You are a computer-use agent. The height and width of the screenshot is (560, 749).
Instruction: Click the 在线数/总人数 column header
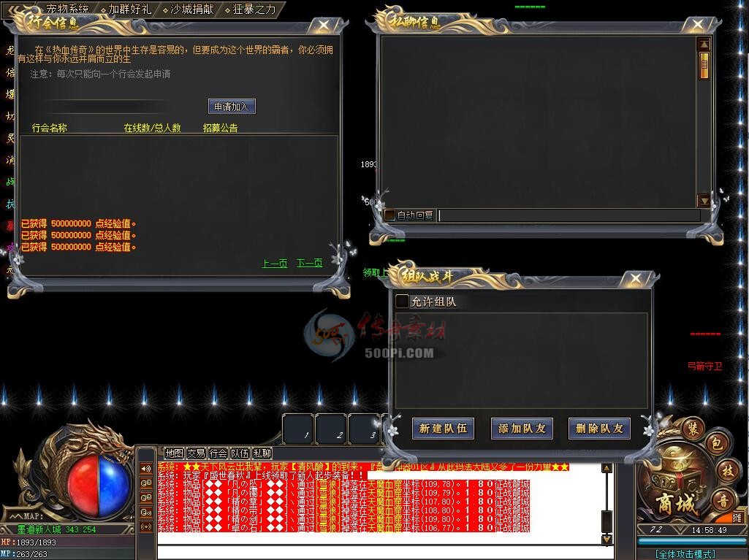click(x=153, y=128)
